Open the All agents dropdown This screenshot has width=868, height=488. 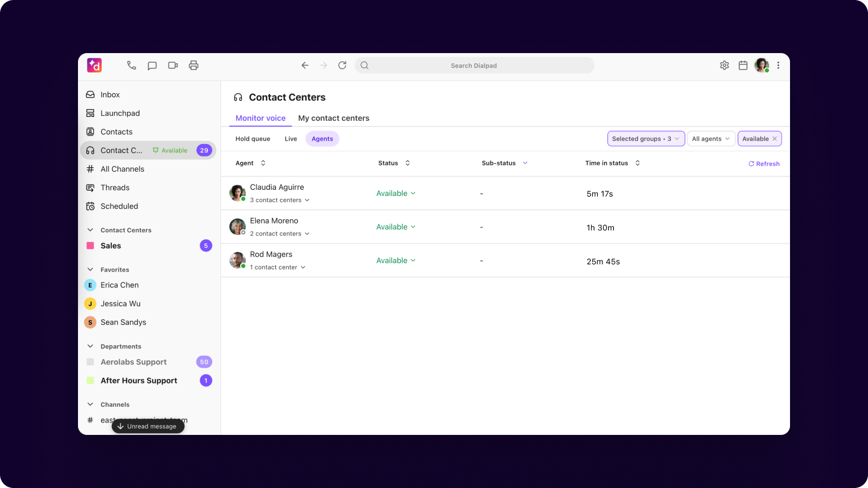pyautogui.click(x=711, y=139)
